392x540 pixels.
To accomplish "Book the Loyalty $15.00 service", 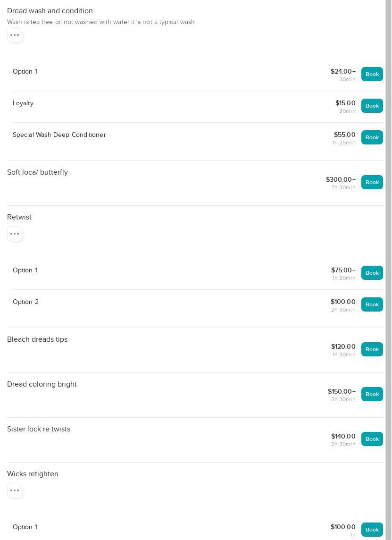I will (x=372, y=106).
